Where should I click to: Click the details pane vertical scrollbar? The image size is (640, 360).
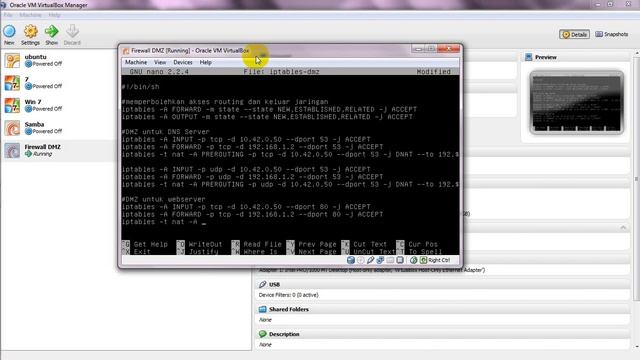coord(637,180)
